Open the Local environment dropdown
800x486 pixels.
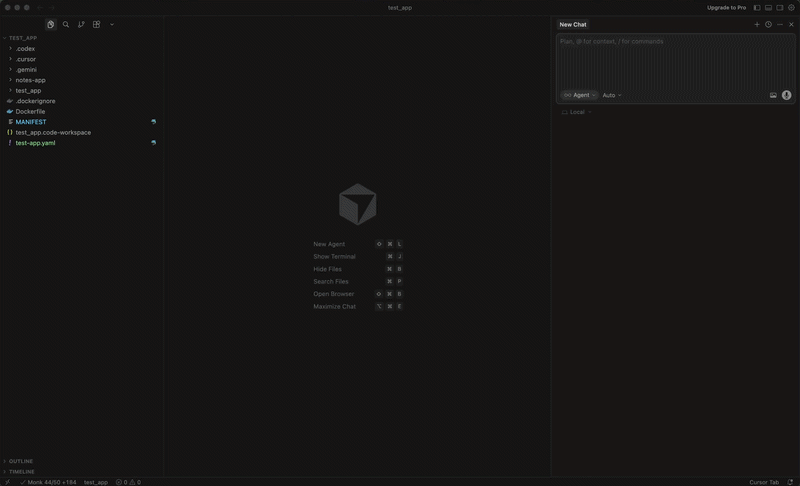[x=577, y=112]
